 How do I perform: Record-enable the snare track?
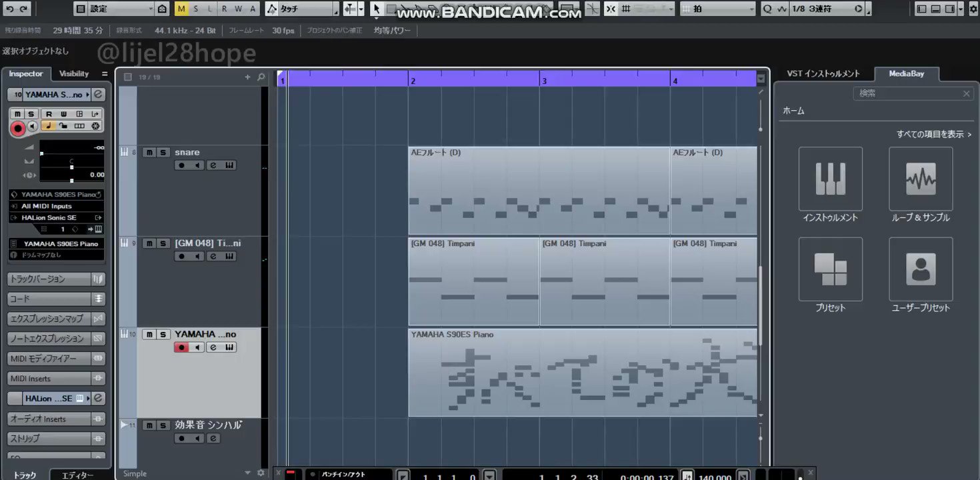(x=181, y=165)
